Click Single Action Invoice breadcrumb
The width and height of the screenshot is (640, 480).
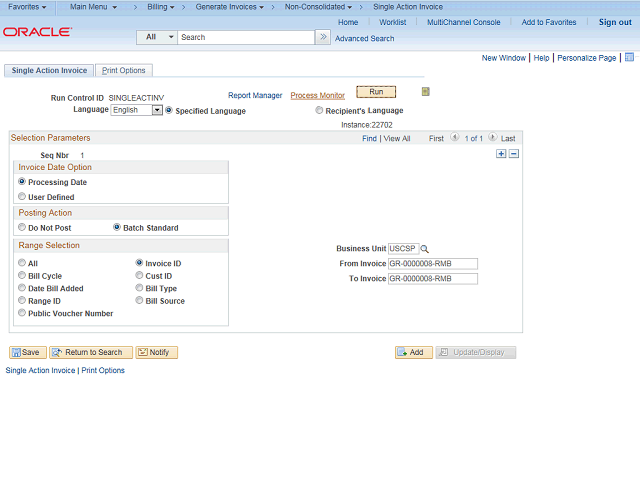pyautogui.click(x=408, y=7)
